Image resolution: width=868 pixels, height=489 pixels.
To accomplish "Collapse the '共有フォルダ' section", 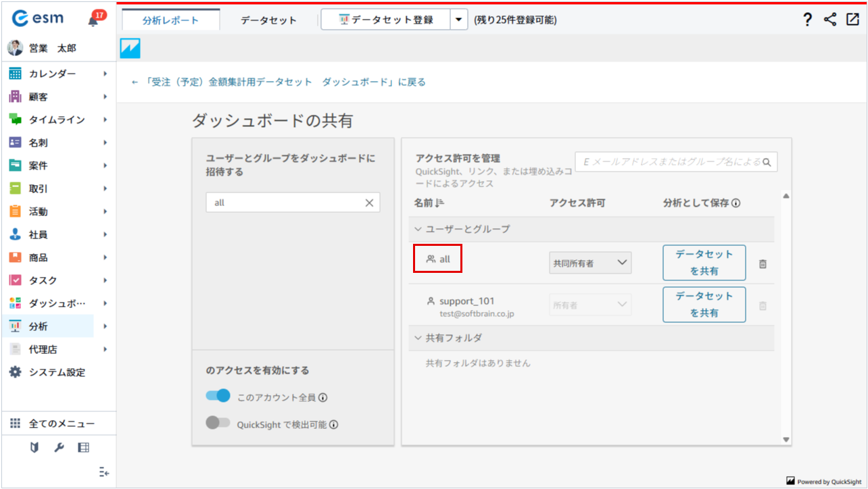I will tap(418, 338).
